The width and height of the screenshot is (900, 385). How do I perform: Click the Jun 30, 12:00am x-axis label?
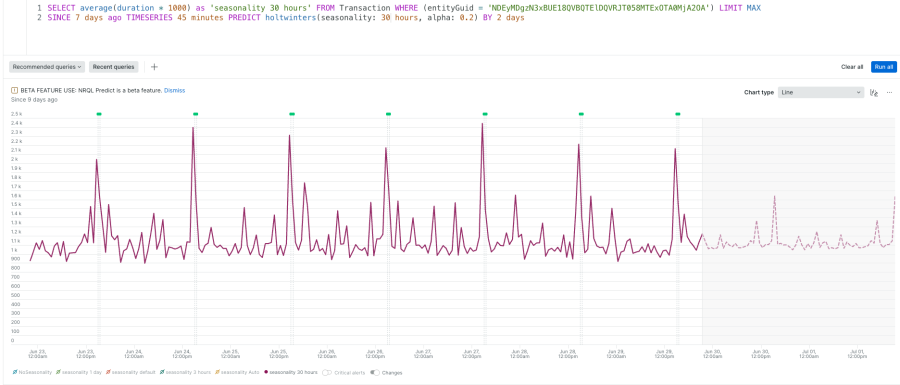click(712, 353)
